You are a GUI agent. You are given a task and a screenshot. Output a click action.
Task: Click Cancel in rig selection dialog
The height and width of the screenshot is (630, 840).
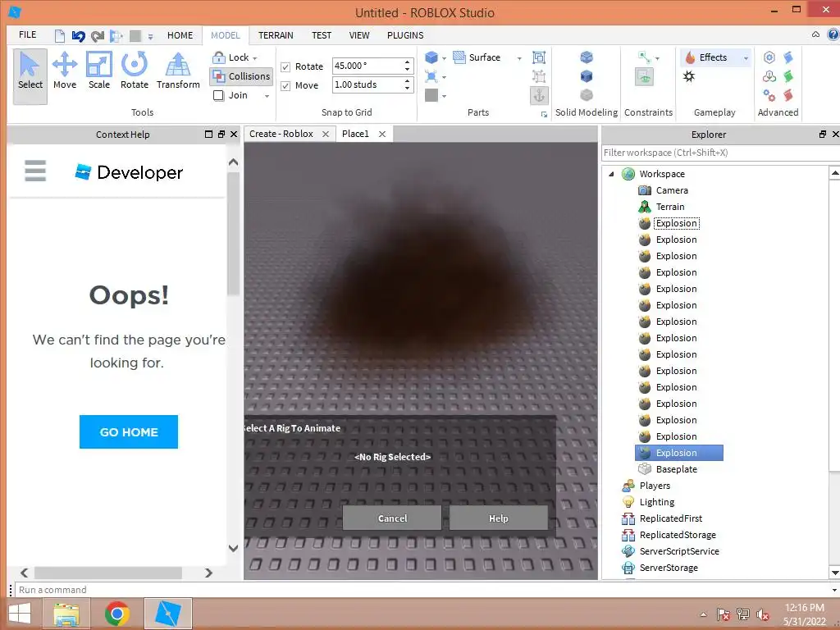pyautogui.click(x=392, y=518)
